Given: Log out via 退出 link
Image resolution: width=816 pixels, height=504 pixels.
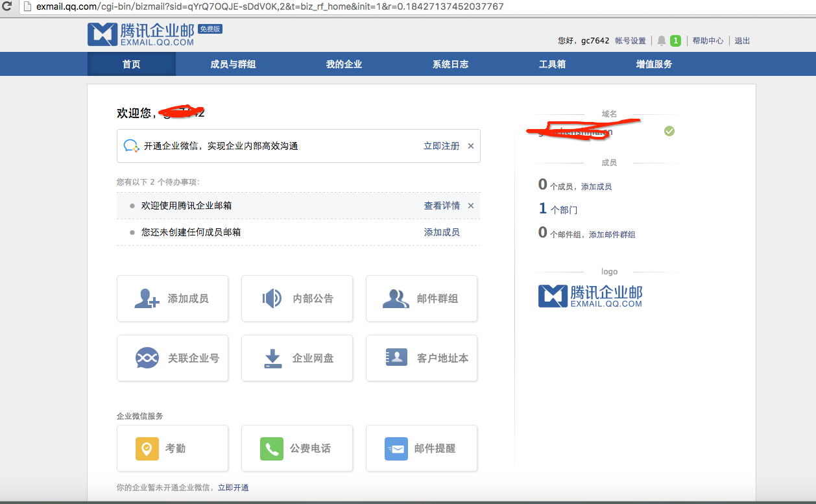Looking at the screenshot, I should [742, 40].
